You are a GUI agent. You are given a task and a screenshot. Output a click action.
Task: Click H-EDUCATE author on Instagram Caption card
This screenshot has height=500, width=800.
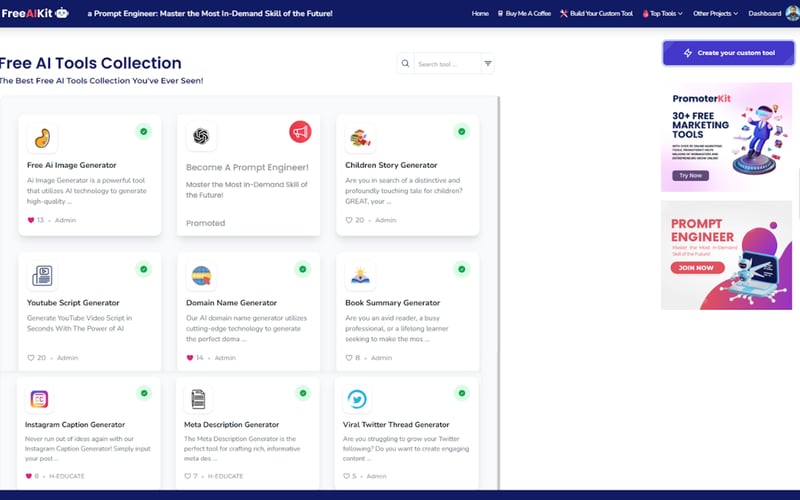(66, 476)
